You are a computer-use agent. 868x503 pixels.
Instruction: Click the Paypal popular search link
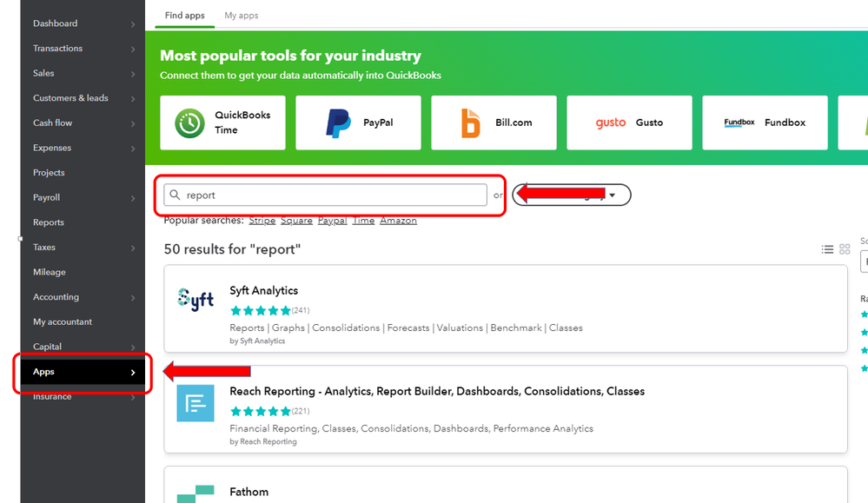(x=332, y=221)
